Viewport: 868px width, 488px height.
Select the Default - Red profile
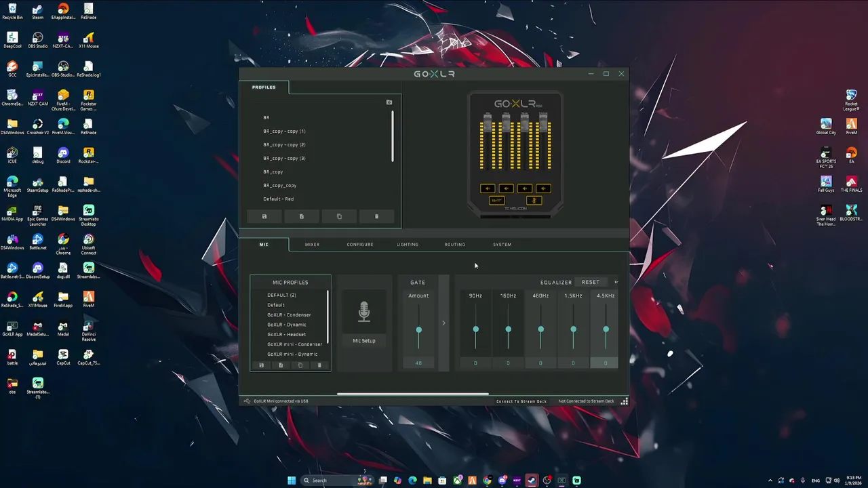279,199
